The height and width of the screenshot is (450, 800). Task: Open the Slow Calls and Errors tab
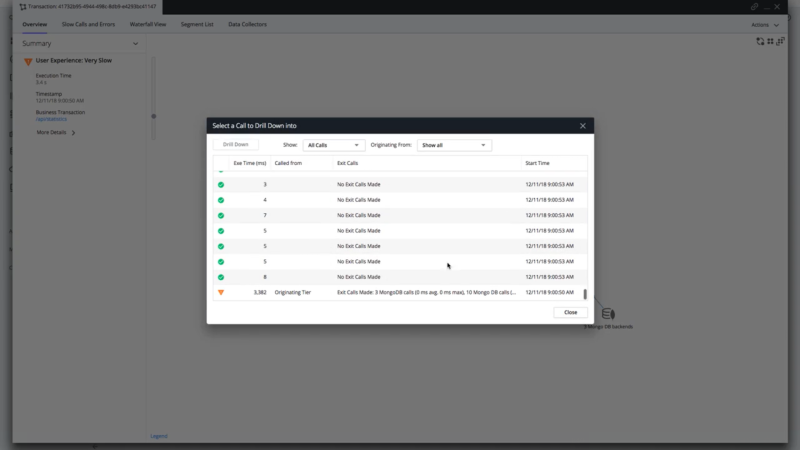point(87,24)
